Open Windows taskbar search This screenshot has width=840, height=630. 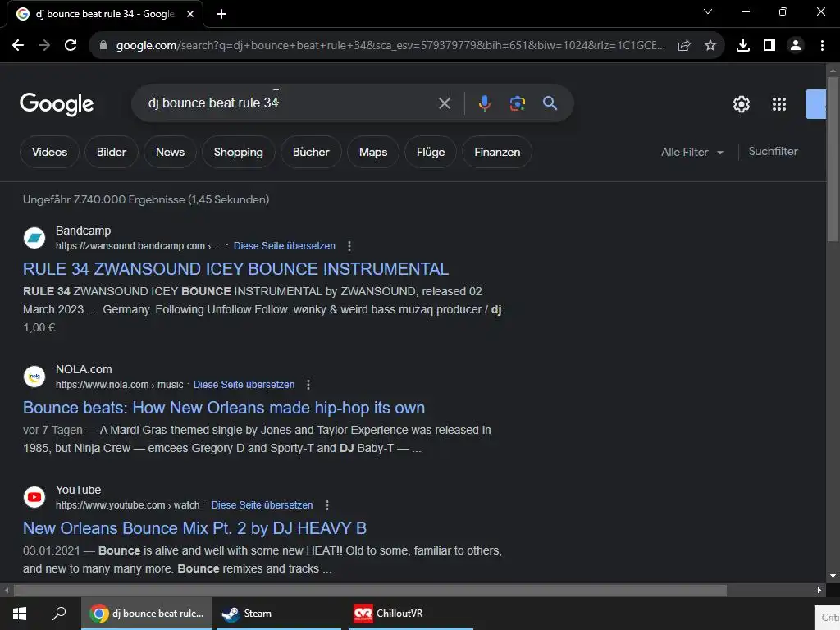[x=59, y=614]
